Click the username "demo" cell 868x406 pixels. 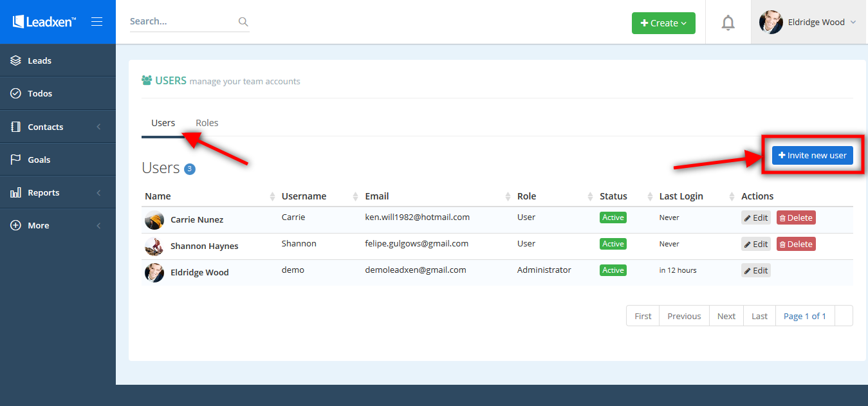pyautogui.click(x=293, y=270)
